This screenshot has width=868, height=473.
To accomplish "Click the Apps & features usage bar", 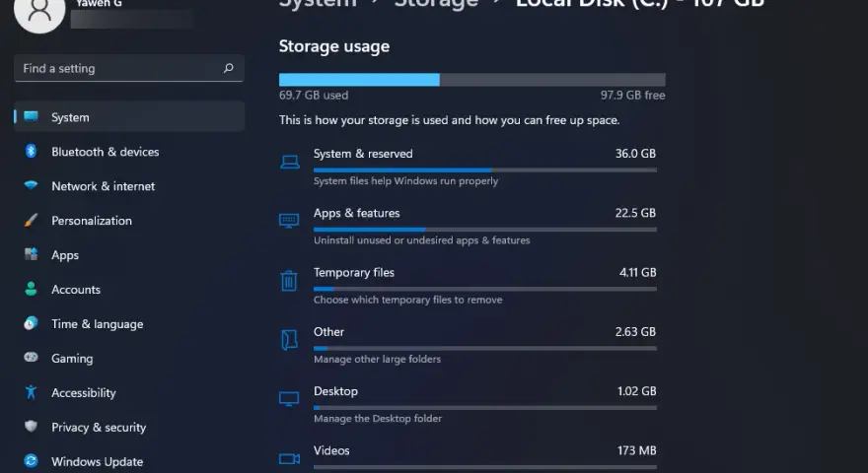I will (485, 229).
